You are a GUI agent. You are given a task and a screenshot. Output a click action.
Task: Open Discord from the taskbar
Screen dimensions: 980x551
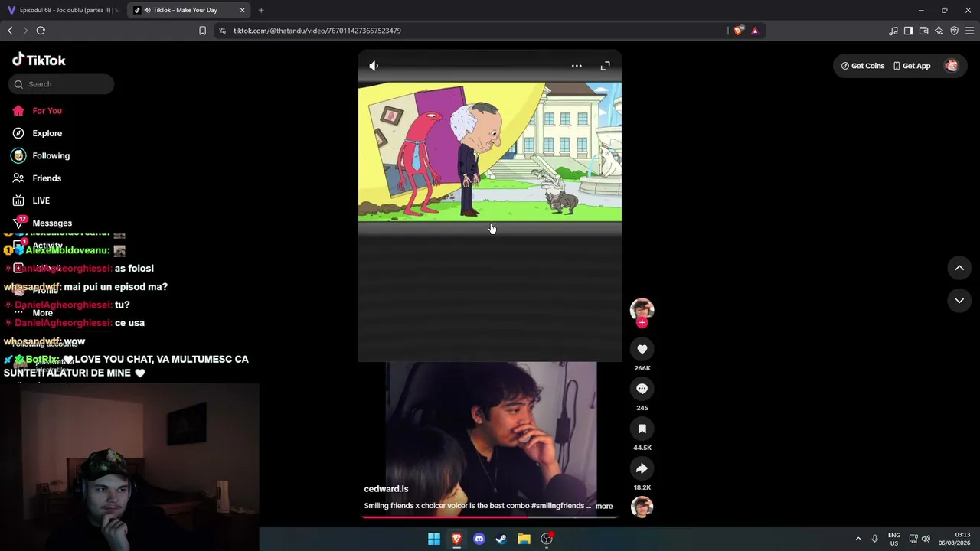click(x=479, y=539)
